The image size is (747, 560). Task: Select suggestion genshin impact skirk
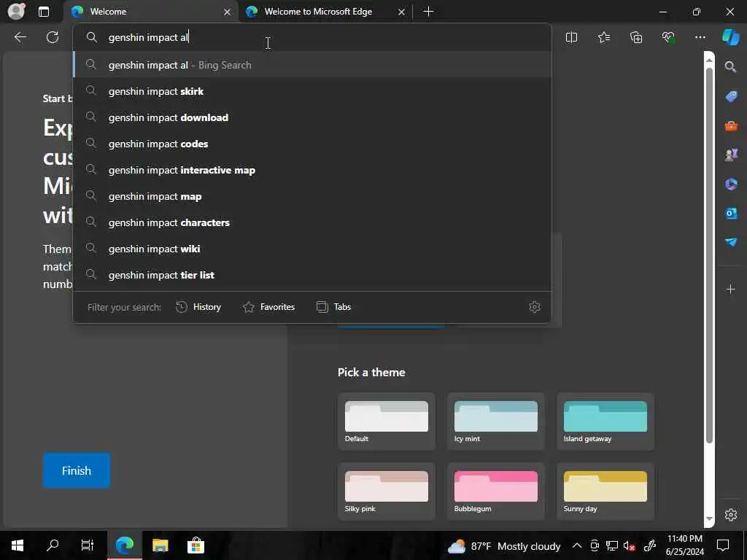312,91
